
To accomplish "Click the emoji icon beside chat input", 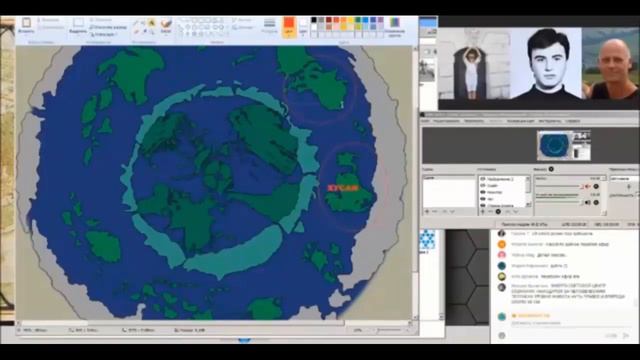I will tap(502, 336).
